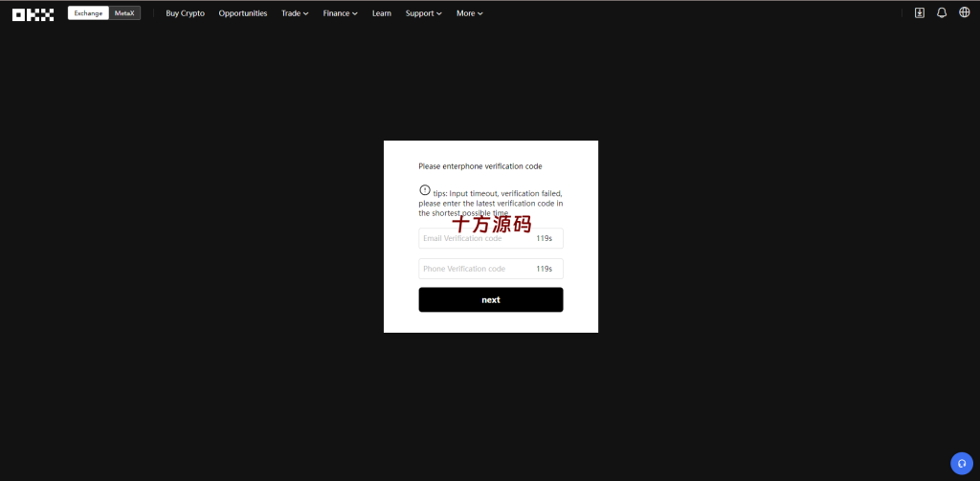
Task: Expand the Trade menu
Action: (295, 13)
